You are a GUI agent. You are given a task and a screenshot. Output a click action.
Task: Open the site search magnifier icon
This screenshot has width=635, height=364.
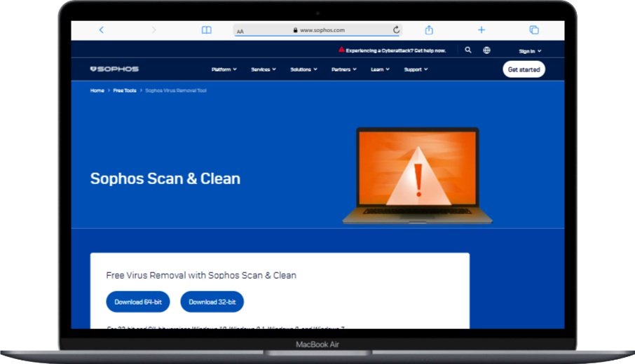coord(467,50)
